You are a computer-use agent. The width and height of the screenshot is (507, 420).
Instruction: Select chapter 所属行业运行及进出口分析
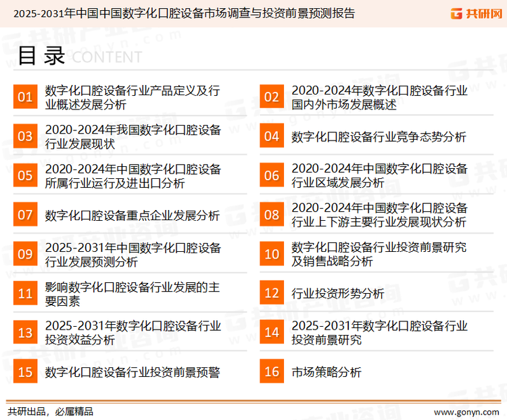click(x=133, y=176)
